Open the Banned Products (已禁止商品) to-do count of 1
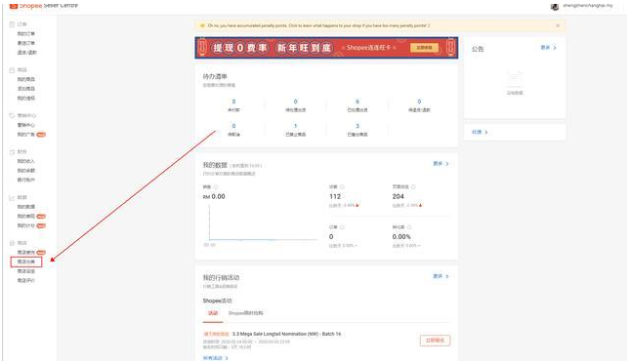 tap(295, 130)
